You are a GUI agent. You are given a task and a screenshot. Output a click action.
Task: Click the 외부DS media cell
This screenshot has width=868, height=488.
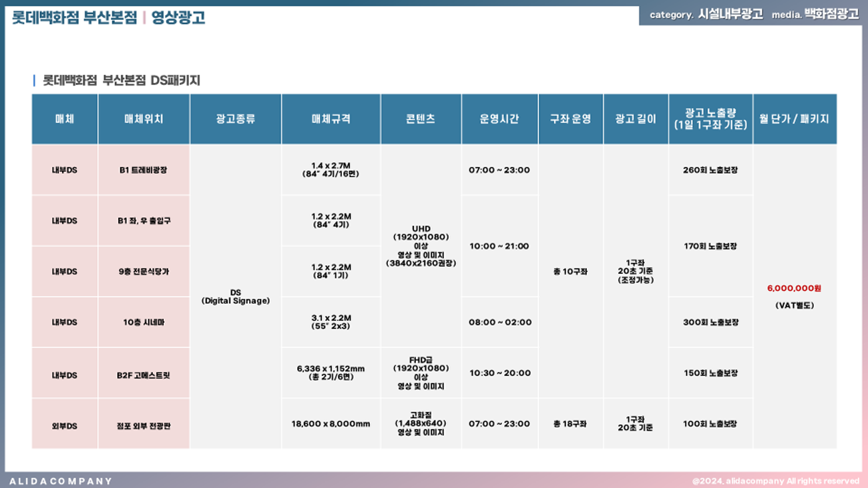pyautogui.click(x=65, y=425)
